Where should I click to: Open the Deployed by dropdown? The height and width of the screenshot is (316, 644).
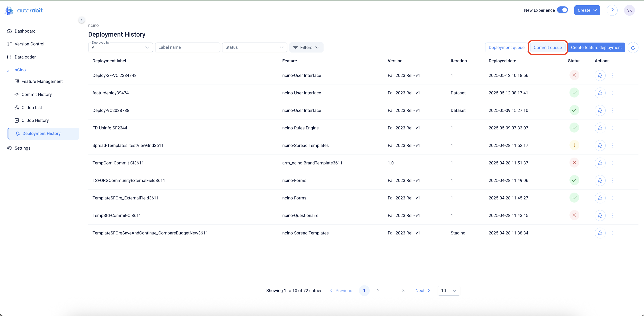120,47
